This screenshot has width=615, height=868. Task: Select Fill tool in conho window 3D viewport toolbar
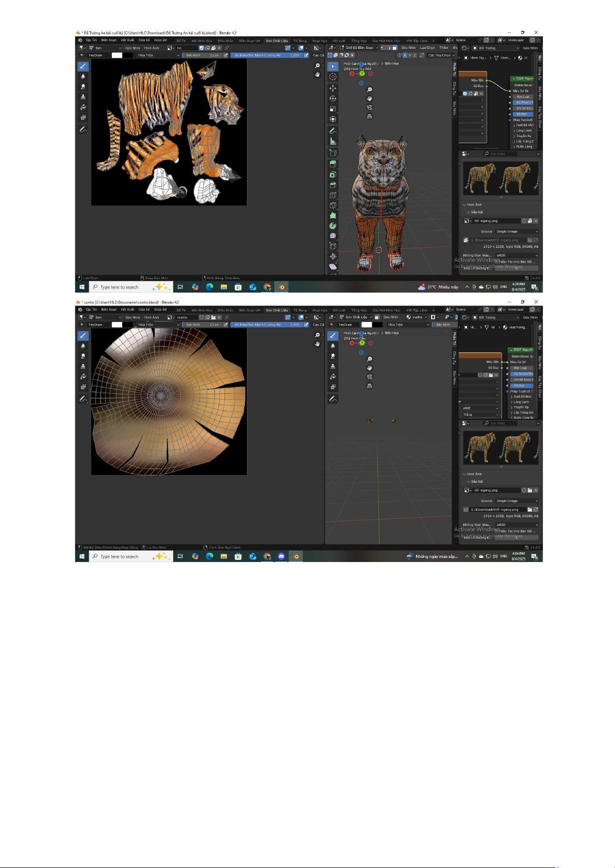[333, 377]
